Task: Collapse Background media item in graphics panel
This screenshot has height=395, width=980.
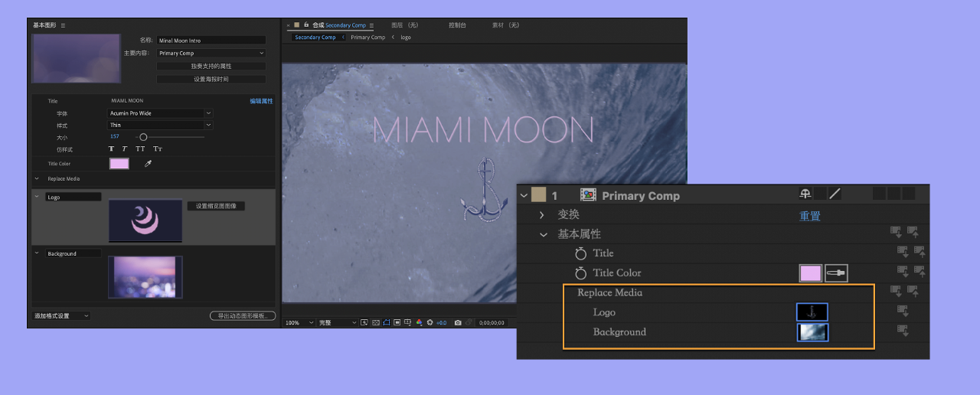Action: 36,253
